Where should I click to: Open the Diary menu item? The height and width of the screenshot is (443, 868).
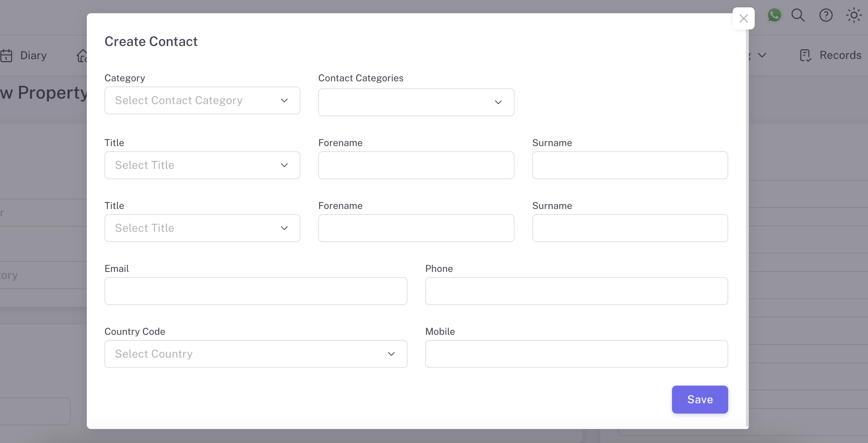[33, 56]
